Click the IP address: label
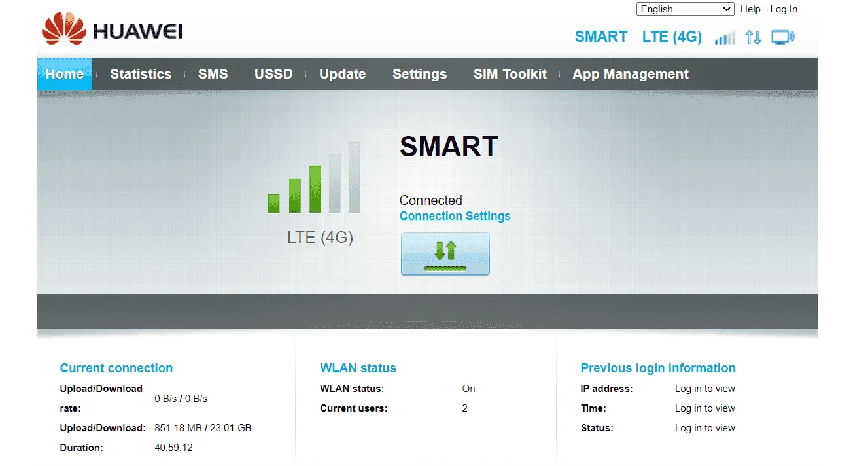The image size is (868, 466). point(607,389)
